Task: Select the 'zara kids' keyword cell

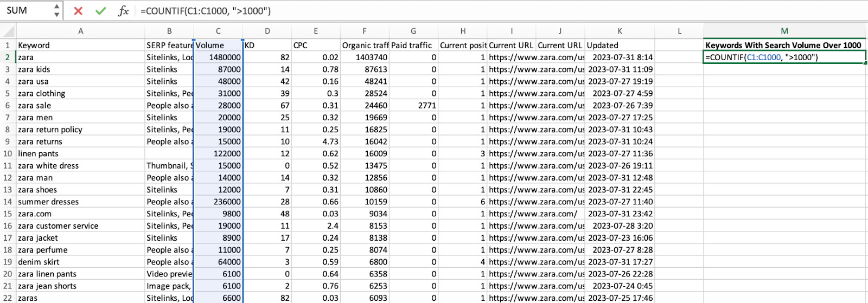Action: (x=80, y=69)
